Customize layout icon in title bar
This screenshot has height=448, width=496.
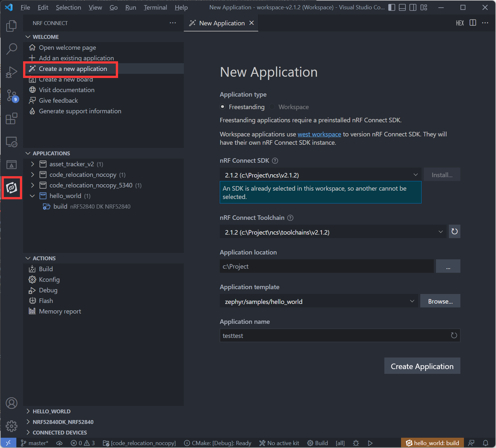pyautogui.click(x=424, y=7)
